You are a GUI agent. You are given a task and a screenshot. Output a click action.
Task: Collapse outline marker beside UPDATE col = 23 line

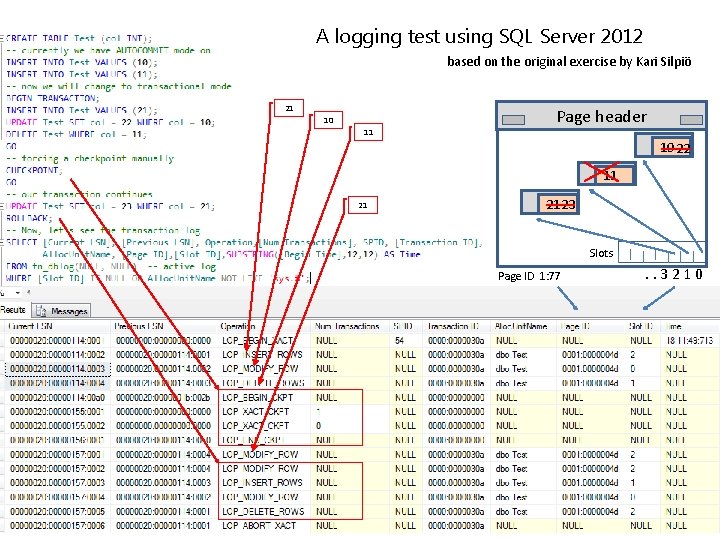pos(2,206)
